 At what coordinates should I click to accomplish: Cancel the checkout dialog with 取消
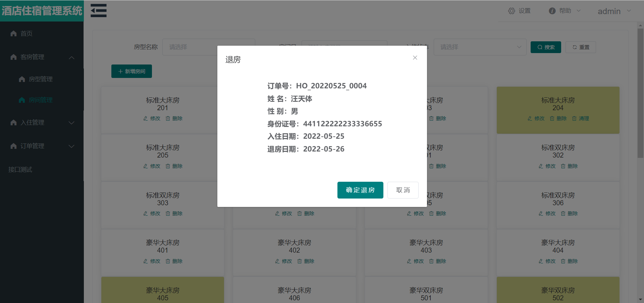[x=403, y=190]
